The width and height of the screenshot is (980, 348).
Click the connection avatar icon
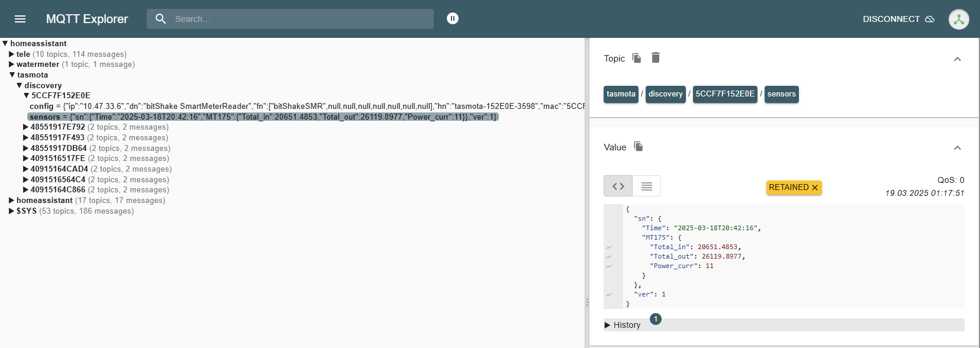959,19
